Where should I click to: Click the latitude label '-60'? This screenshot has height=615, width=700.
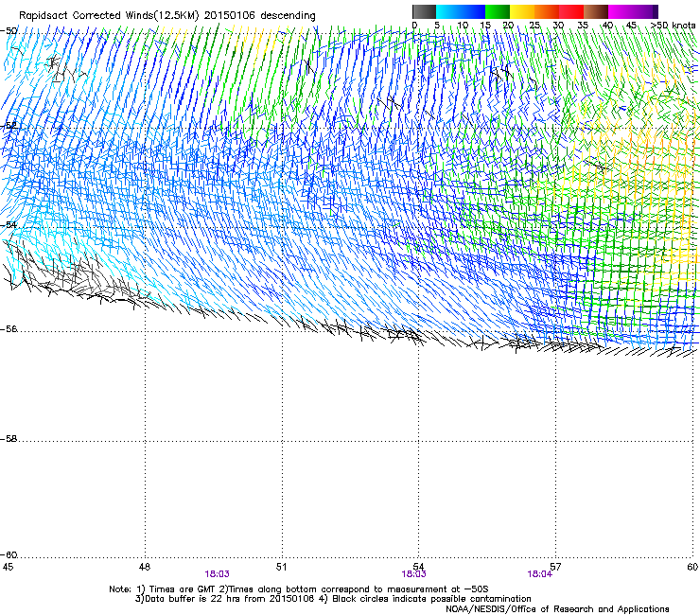[x=9, y=555]
